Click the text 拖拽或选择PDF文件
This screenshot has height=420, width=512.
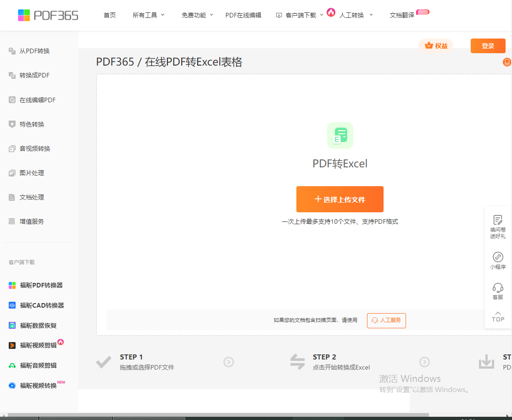coord(147,367)
